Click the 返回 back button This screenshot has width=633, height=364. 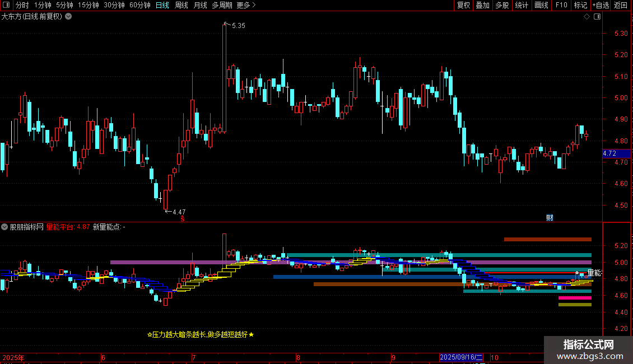tap(621, 5)
